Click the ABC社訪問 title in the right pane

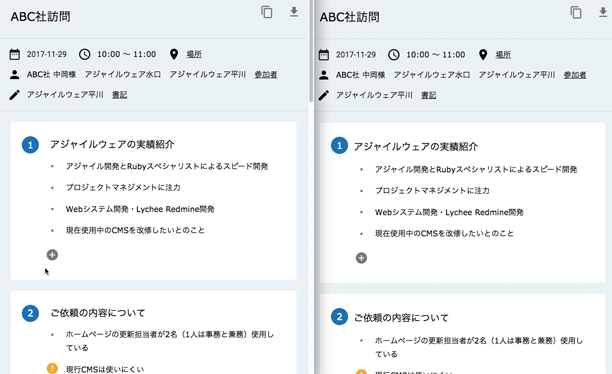(350, 17)
